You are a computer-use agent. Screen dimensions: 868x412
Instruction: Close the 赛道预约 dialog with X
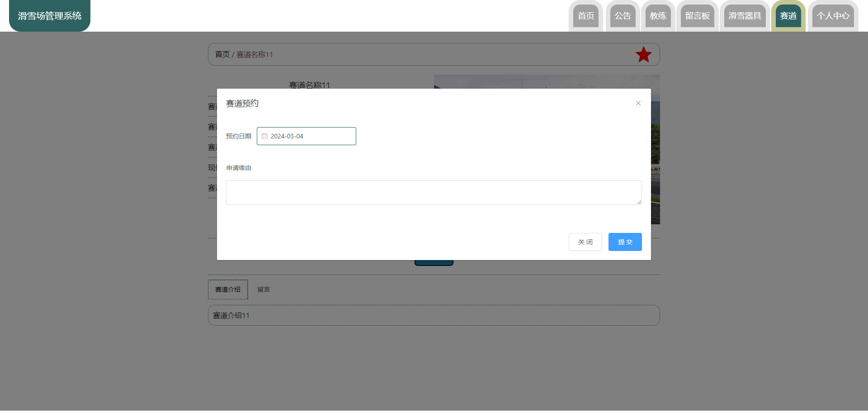tap(638, 104)
